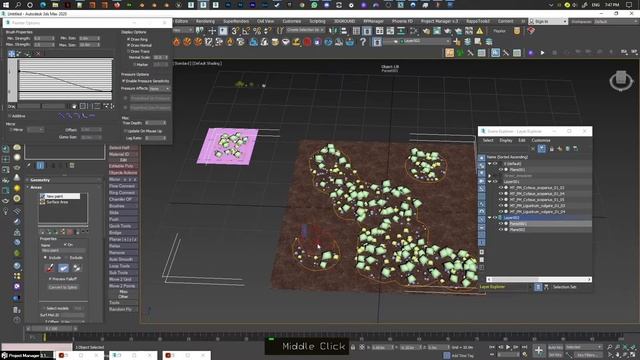
Task: Toggle the Mirror checkbox in Painter Options
Action: pyautogui.click(x=11, y=130)
